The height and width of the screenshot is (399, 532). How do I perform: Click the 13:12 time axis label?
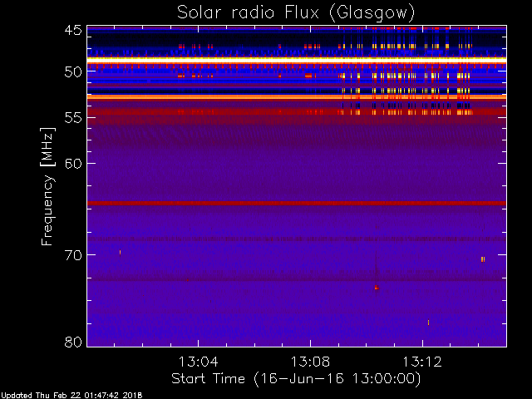(x=422, y=362)
